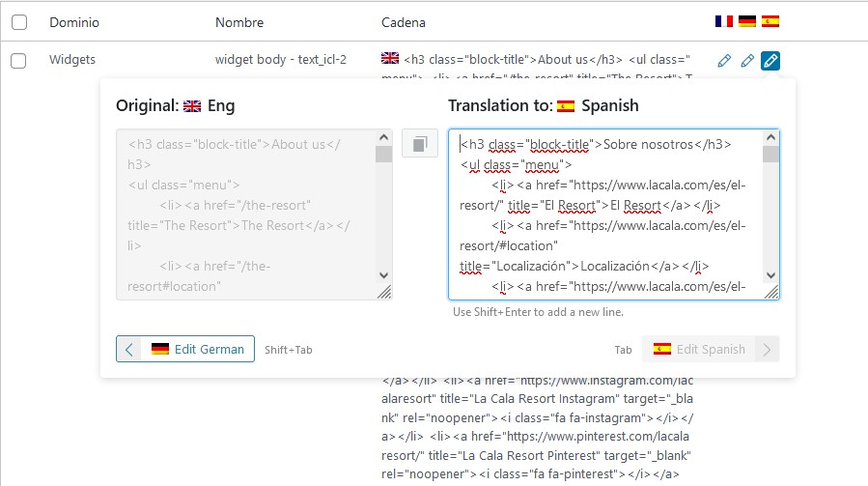Copy original text to translation field
868x486 pixels.
click(x=420, y=144)
